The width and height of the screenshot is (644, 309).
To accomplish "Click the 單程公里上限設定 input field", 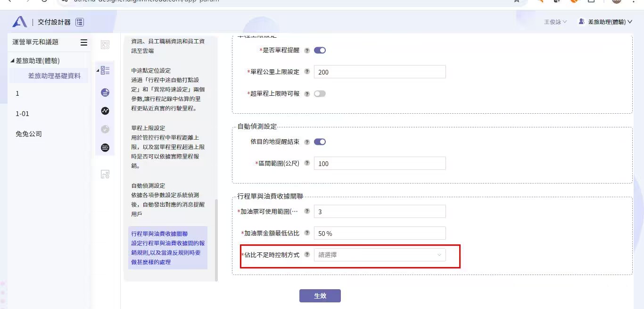I will point(380,72).
